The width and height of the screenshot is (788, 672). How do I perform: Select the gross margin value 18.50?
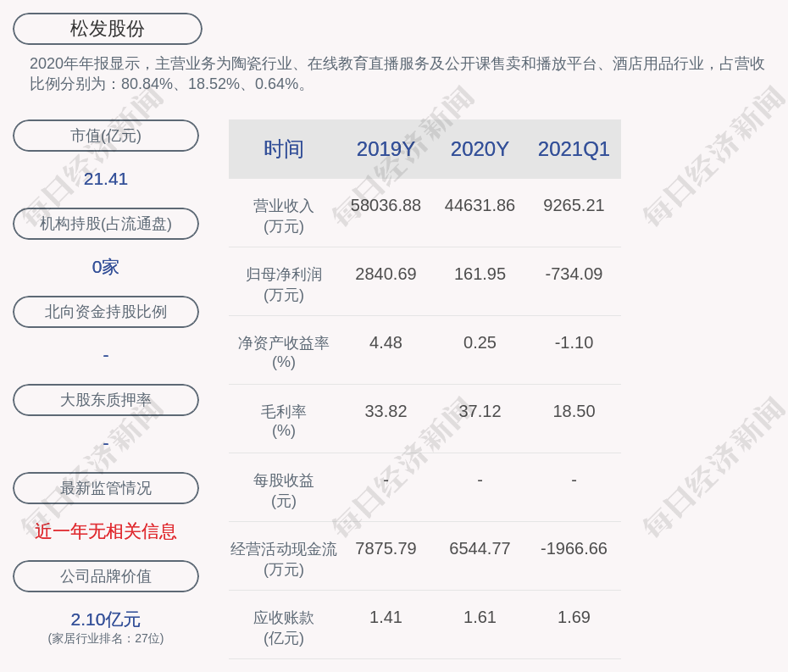[x=574, y=412]
